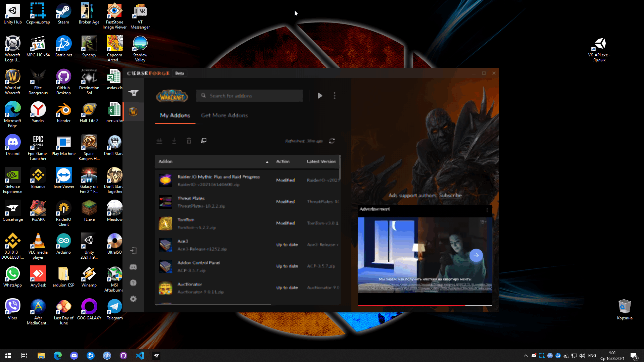The image size is (644, 362).
Task: Click the Auctionator addon thumbnail icon
Action: 165,288
